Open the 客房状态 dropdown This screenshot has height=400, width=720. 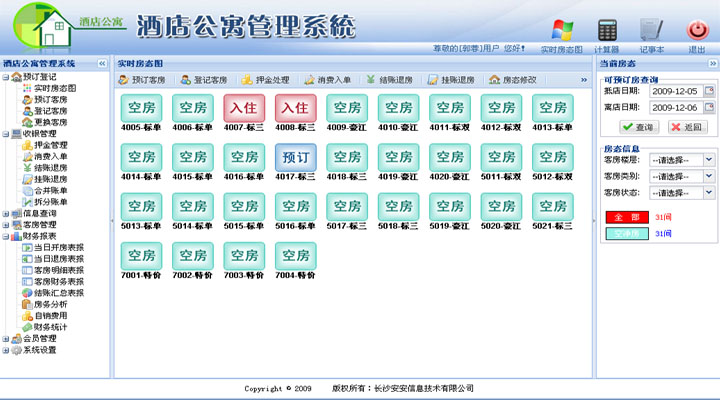[x=682, y=193]
